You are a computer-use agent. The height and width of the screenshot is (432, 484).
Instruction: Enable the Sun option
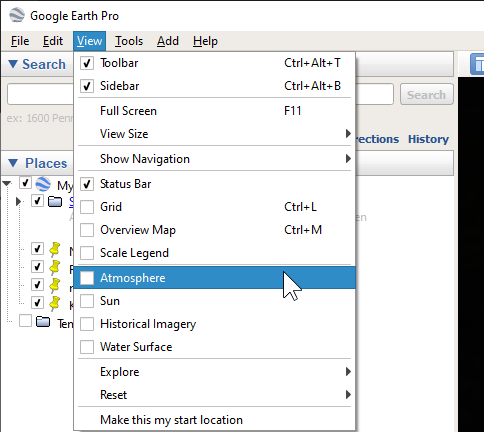pyautogui.click(x=215, y=301)
